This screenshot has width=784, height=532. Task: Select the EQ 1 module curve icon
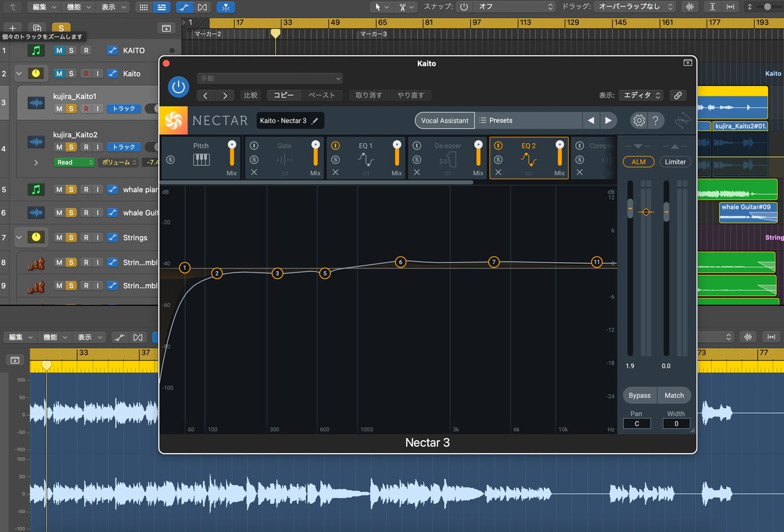tap(366, 159)
